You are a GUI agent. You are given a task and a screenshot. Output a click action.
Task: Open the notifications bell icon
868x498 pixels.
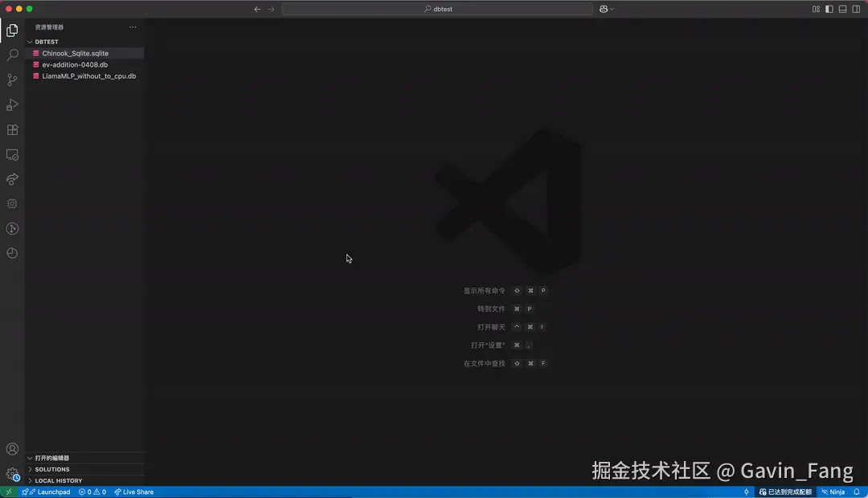pos(857,492)
